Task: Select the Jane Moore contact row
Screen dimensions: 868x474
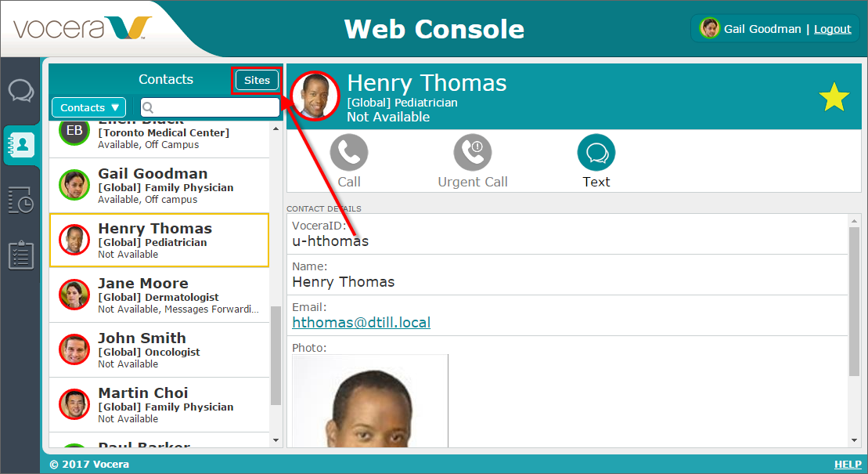Action: coord(160,295)
